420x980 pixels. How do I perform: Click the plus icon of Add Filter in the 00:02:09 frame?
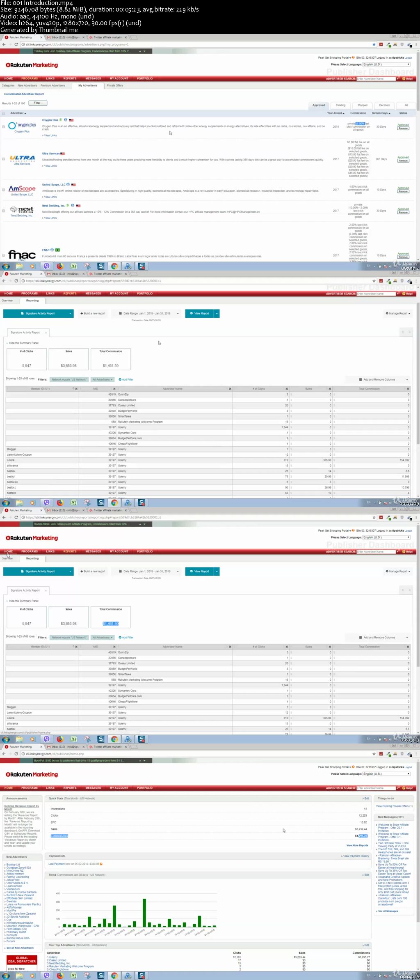tap(120, 379)
